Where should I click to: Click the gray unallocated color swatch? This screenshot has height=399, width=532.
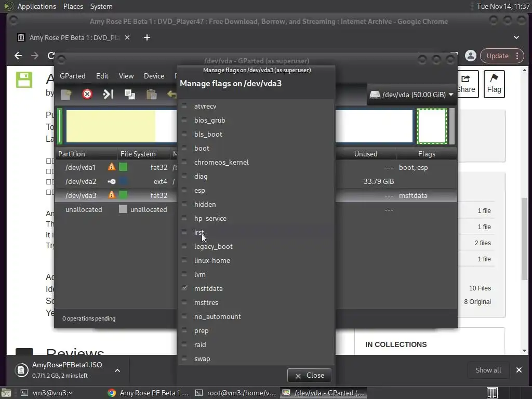123,209
